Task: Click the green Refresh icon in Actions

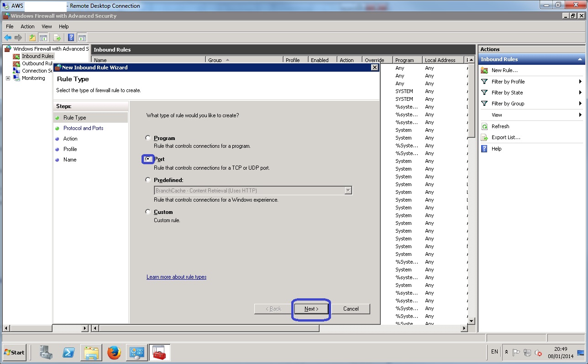Action: 484,126
